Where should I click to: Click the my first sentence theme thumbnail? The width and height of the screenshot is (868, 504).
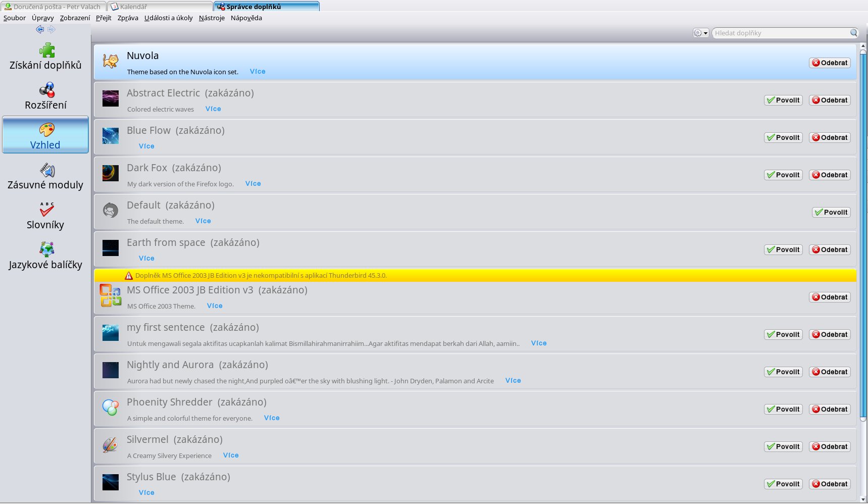pos(111,332)
